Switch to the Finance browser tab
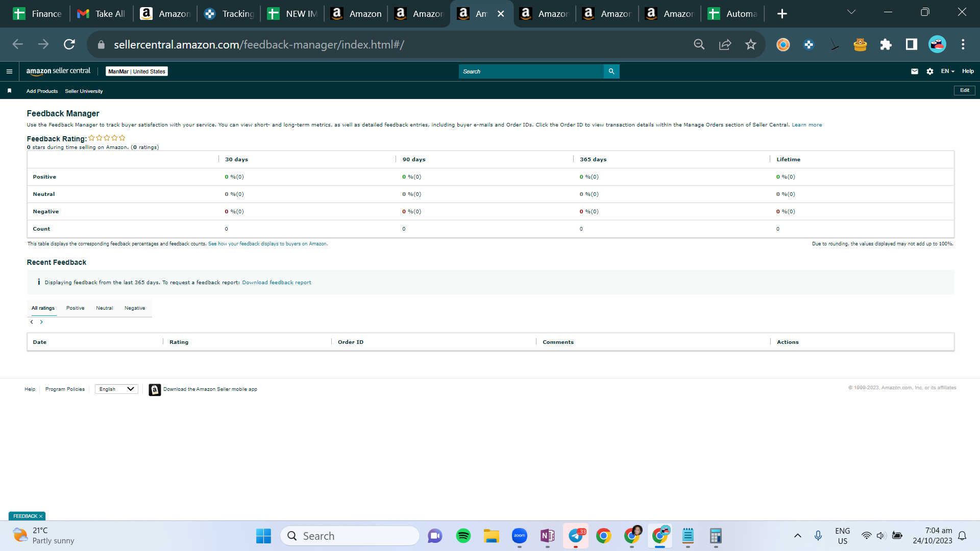 pyautogui.click(x=37, y=14)
